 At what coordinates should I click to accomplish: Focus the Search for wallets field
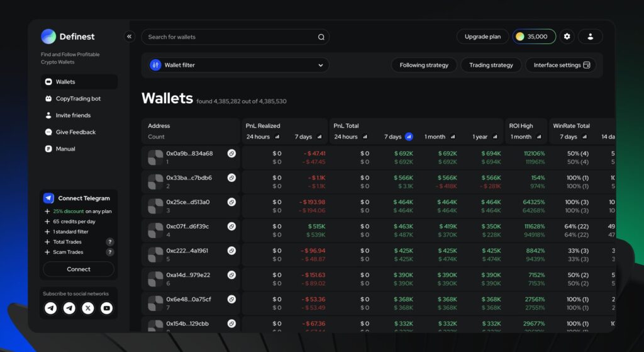pyautogui.click(x=235, y=37)
